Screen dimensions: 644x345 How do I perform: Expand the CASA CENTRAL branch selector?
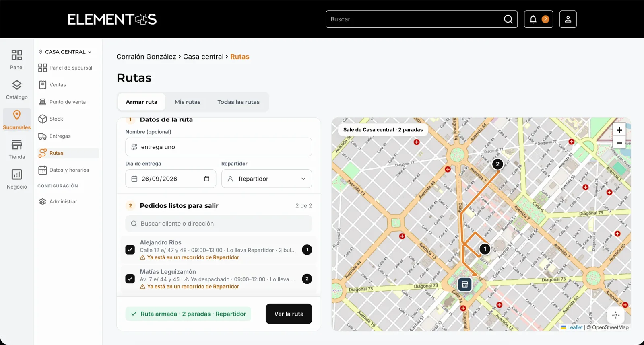(x=65, y=52)
